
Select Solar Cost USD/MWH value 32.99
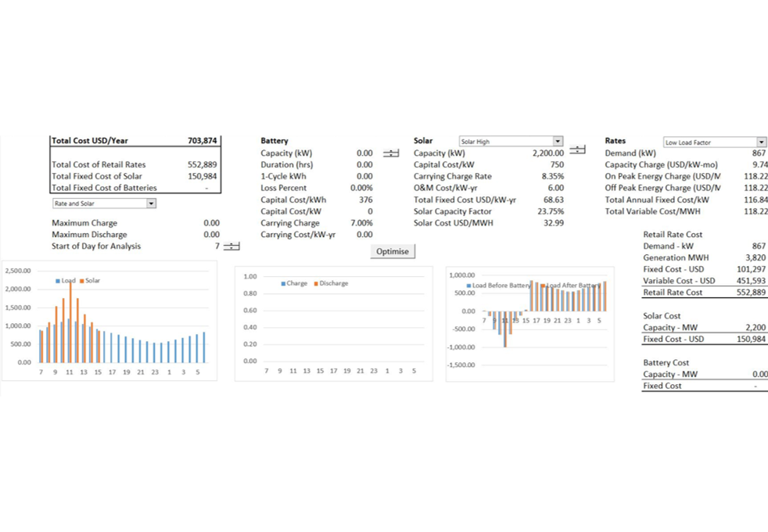click(x=554, y=223)
